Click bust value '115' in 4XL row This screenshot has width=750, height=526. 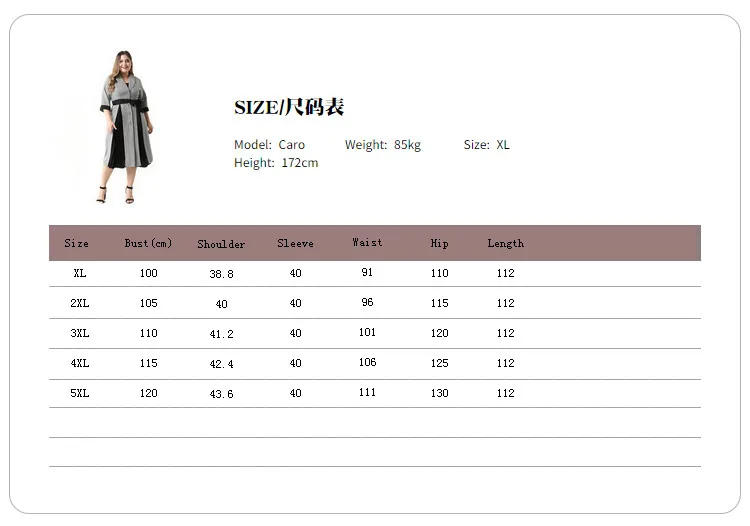[x=149, y=363]
